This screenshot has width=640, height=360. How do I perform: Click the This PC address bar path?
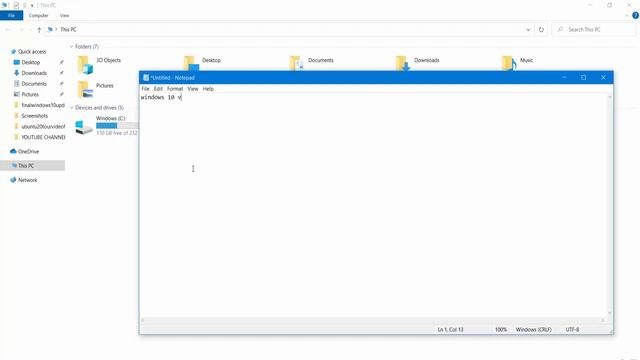68,29
